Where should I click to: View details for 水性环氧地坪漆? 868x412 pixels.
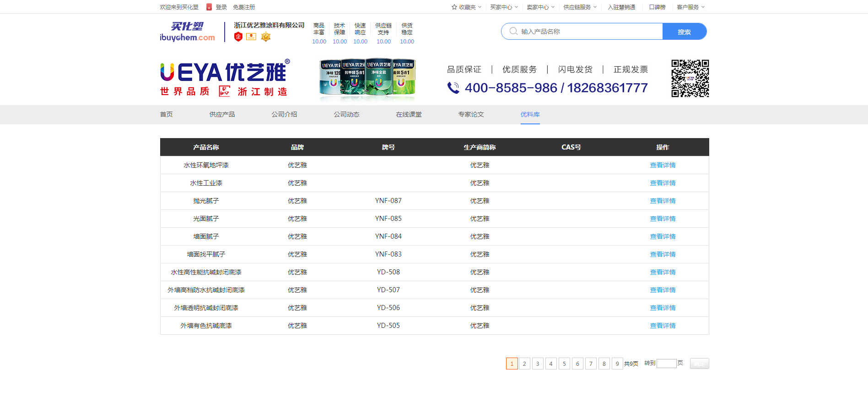[663, 165]
